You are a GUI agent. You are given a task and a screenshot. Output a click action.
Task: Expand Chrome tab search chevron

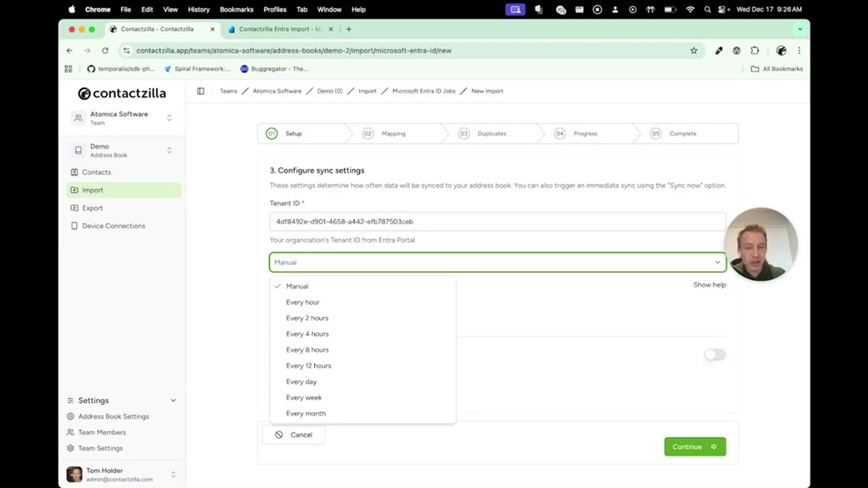pyautogui.click(x=800, y=29)
